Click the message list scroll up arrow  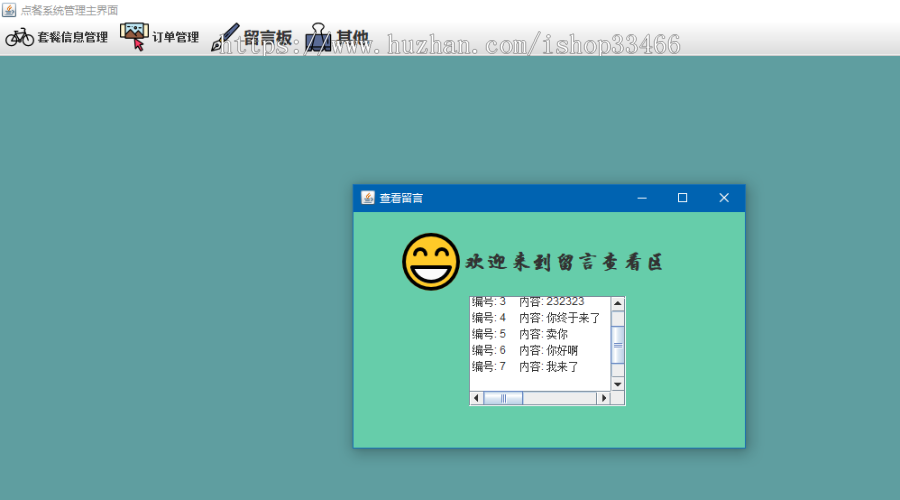[x=617, y=303]
